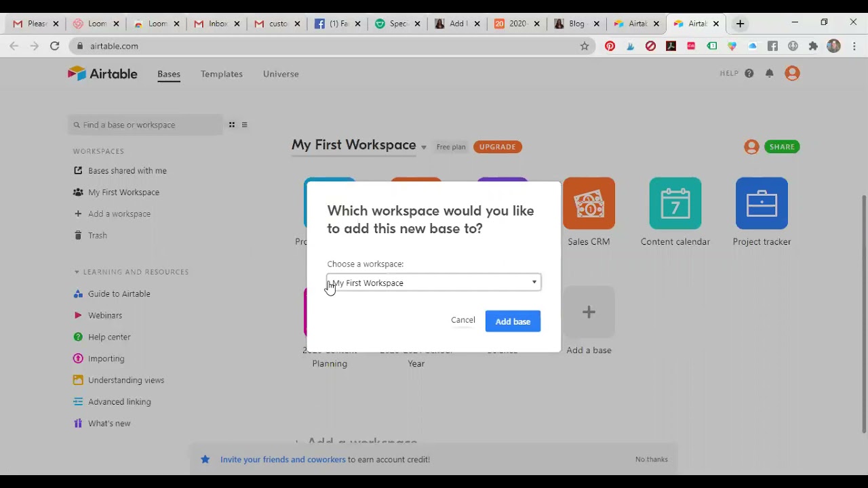Click the Webinars play icon

point(78,315)
